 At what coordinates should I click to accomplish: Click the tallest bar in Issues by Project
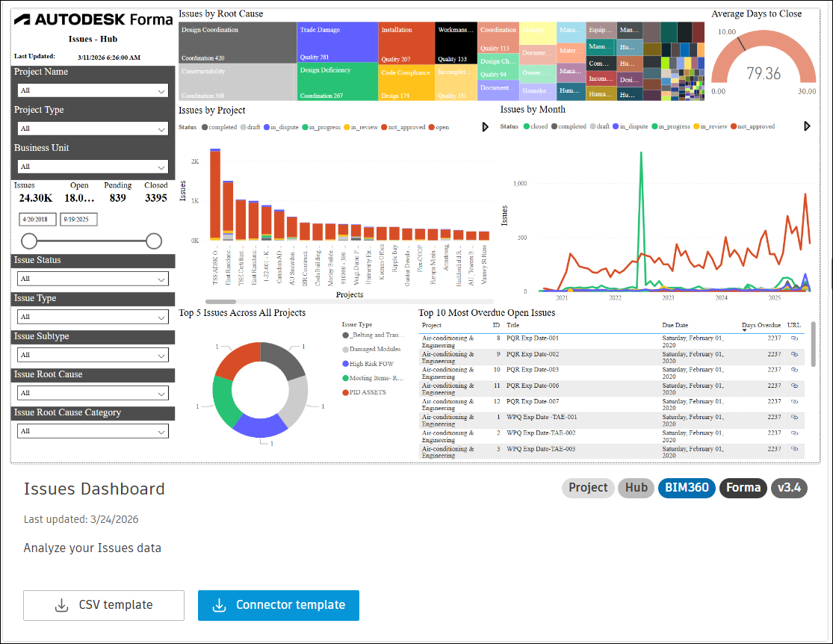pyautogui.click(x=215, y=195)
